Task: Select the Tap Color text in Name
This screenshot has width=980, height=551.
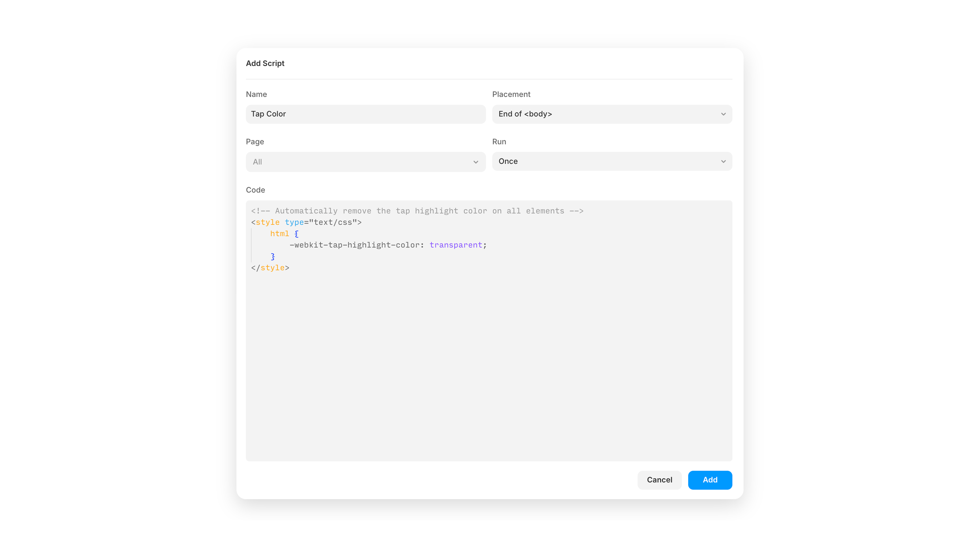Action: pos(268,114)
